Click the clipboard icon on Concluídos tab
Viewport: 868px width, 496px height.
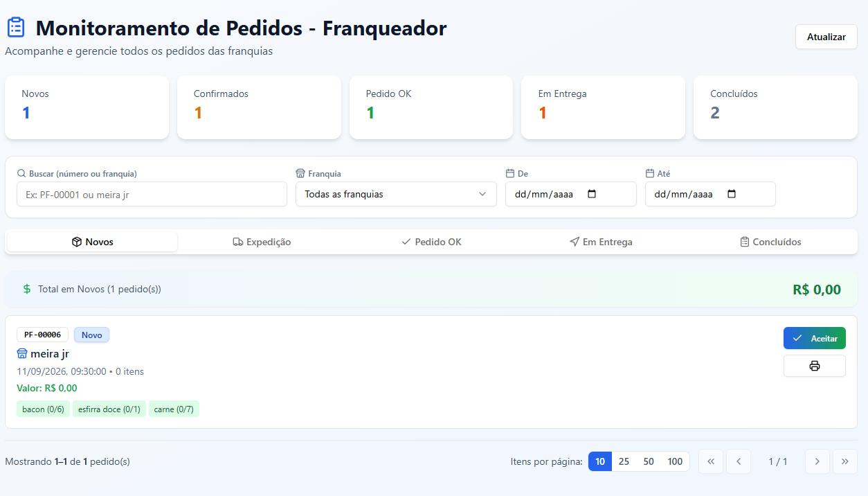[745, 242]
